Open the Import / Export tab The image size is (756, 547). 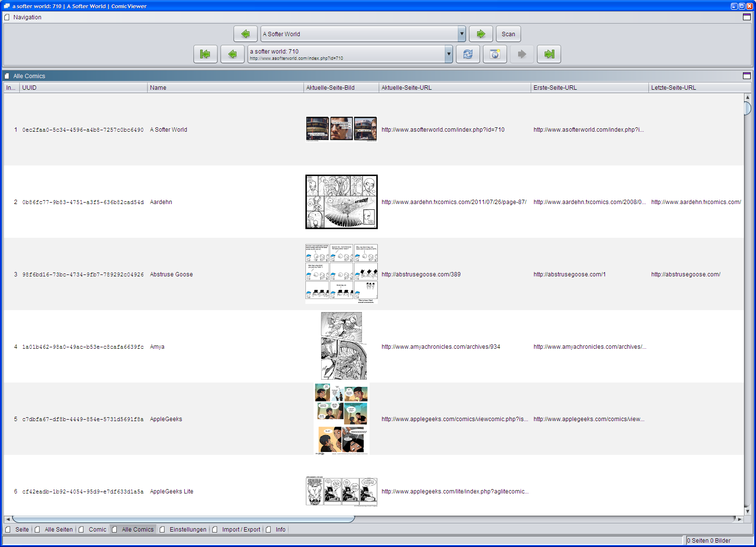tap(241, 529)
